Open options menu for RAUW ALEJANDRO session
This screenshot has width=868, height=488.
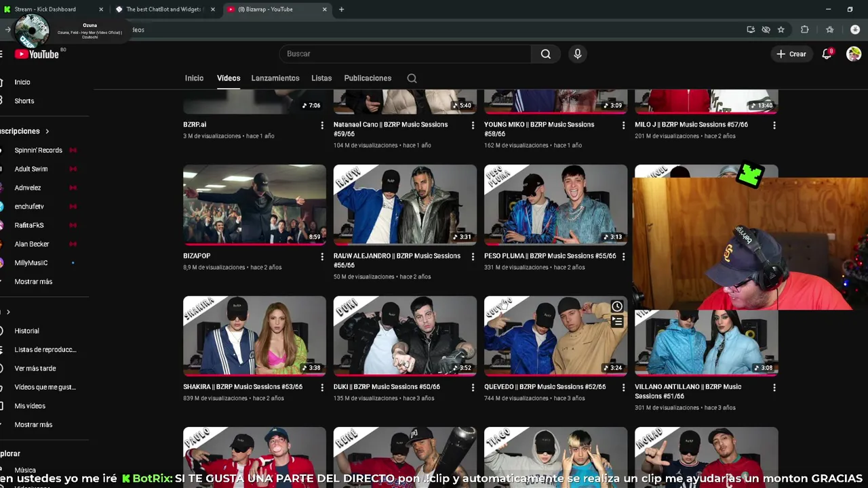pyautogui.click(x=473, y=257)
